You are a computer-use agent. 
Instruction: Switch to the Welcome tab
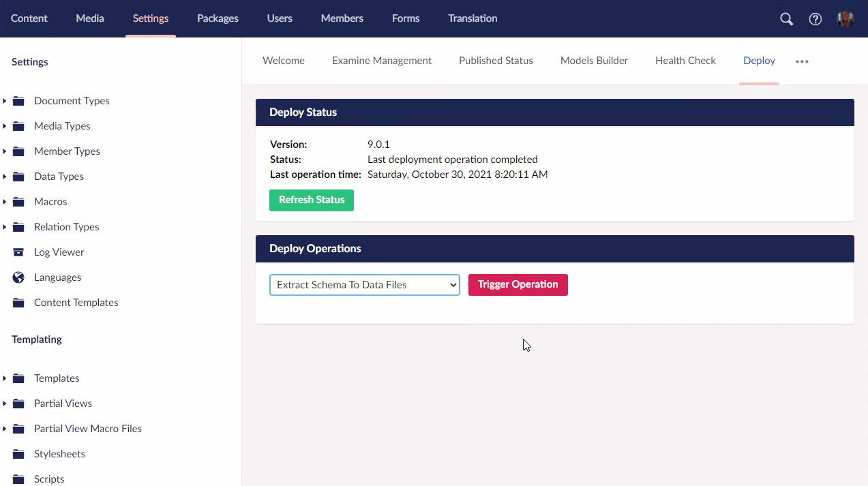[284, 61]
